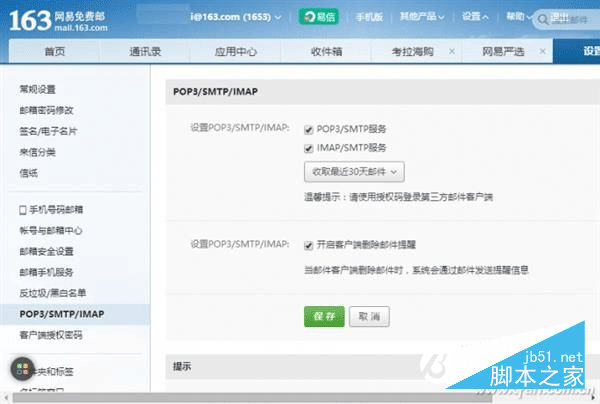The image size is (600, 404).
Task: Open 邮箱密码修改 in sidebar
Action: point(46,111)
